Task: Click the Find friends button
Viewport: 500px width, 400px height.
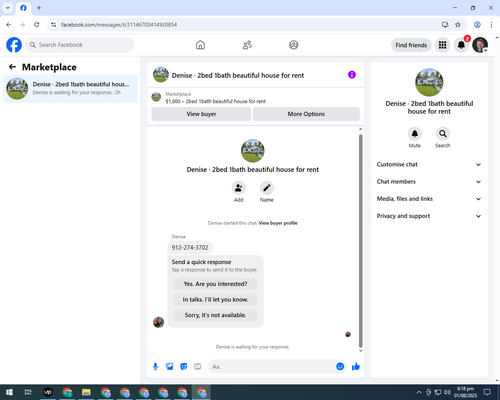Action: click(411, 45)
